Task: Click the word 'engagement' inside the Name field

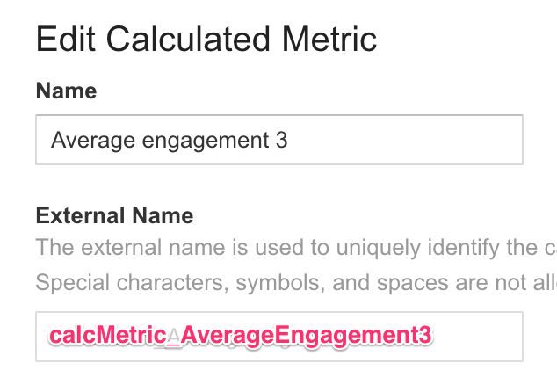Action: pos(206,142)
